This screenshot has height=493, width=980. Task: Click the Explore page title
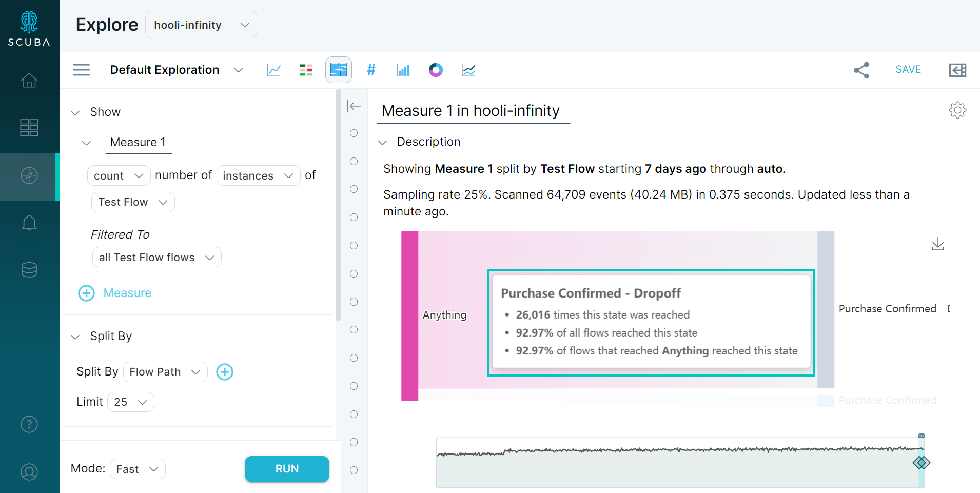click(x=107, y=25)
